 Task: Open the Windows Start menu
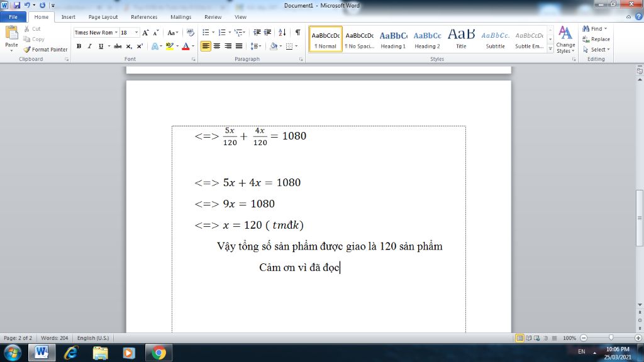tap(13, 353)
